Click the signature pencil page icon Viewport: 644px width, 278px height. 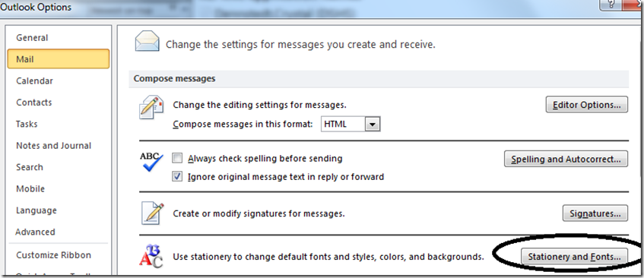pos(152,213)
